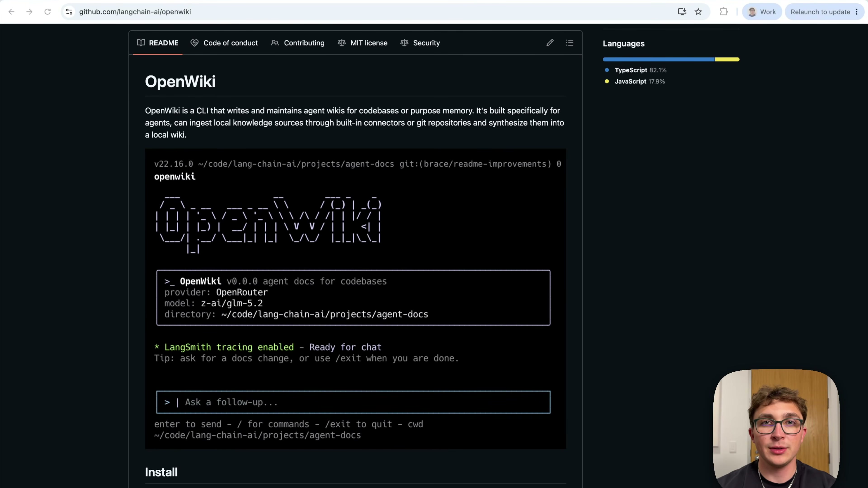Click the README description paragraph

tap(354, 123)
